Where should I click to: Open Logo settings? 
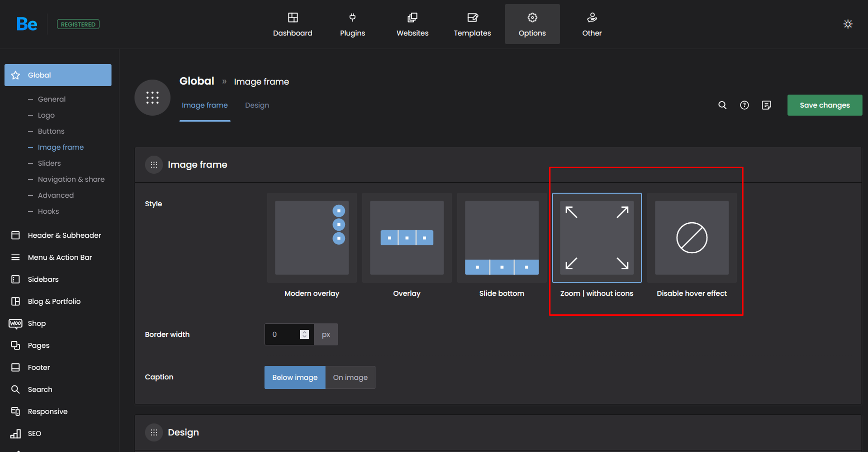click(x=46, y=115)
